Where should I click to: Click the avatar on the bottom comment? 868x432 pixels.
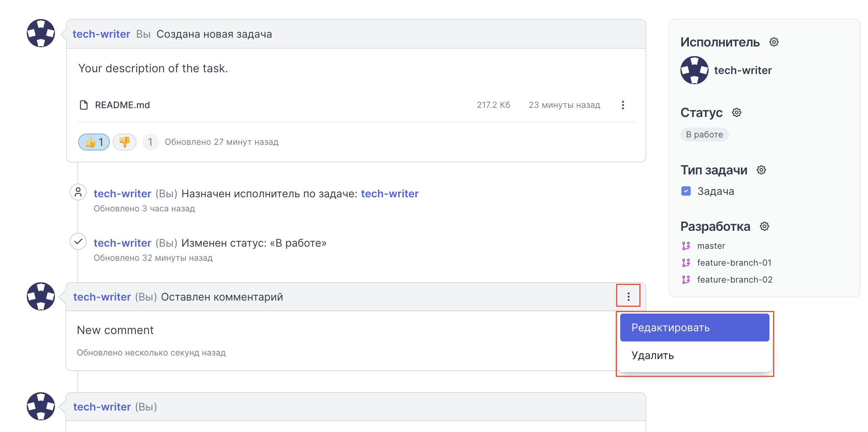point(41,406)
